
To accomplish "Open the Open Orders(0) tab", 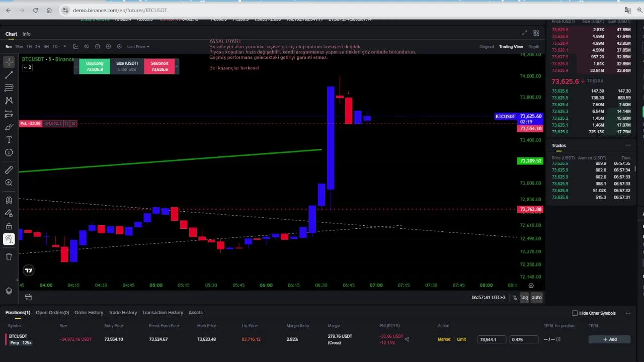I will [x=52, y=313].
